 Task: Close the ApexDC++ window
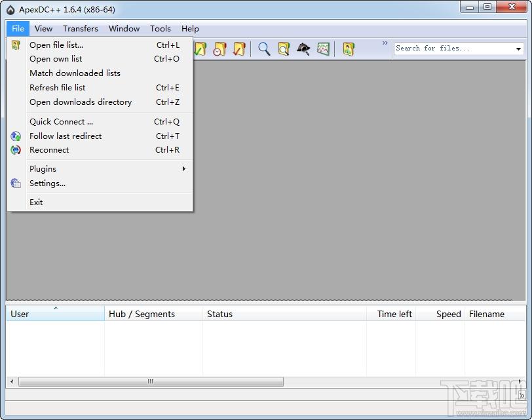pyautogui.click(x=512, y=7)
